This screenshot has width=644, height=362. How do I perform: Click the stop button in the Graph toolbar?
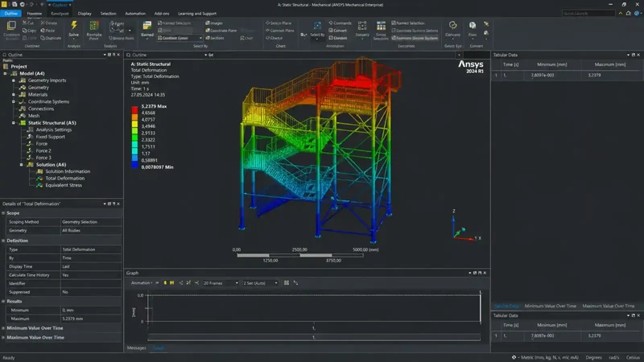point(165,283)
